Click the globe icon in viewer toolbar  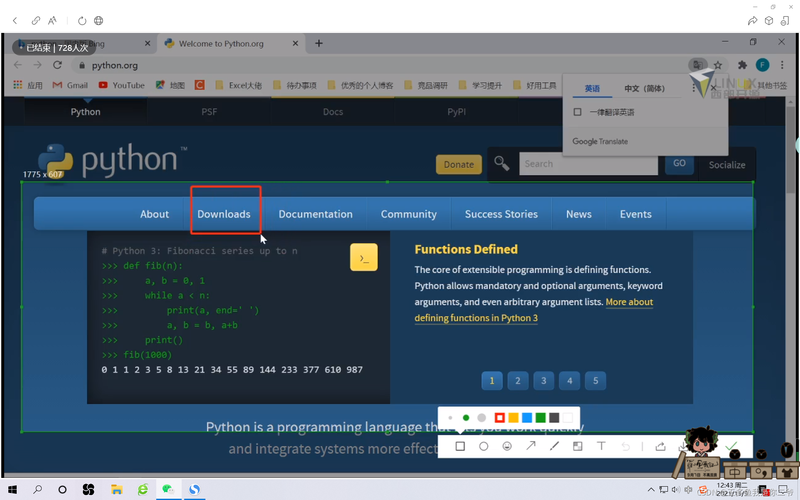click(98, 20)
